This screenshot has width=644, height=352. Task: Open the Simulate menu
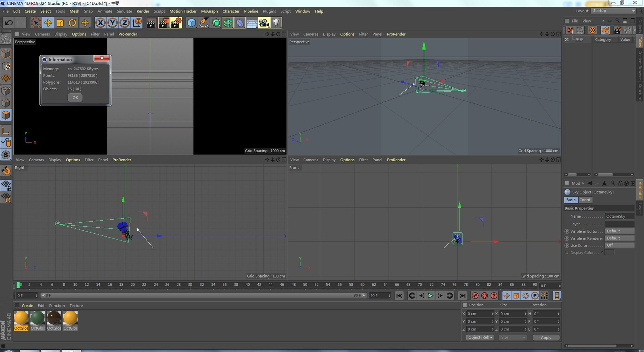pos(124,11)
